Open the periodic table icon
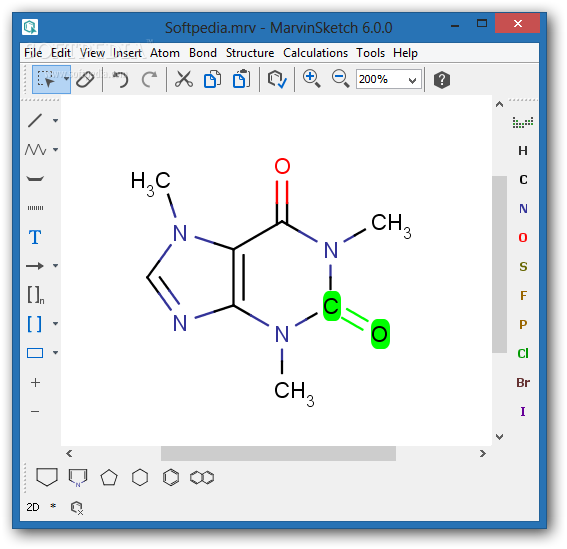 [523, 122]
